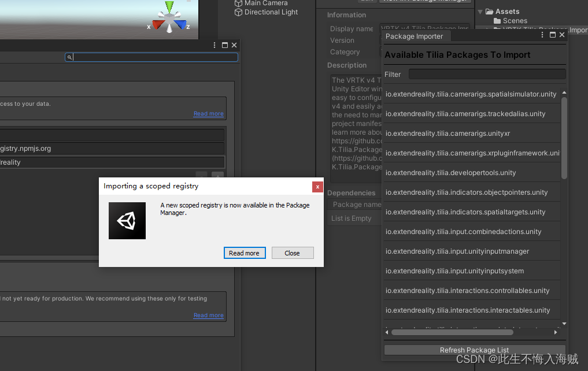The width and height of the screenshot is (588, 371).
Task: Select Main Camera in the Hierarchy
Action: pyautogui.click(x=266, y=3)
